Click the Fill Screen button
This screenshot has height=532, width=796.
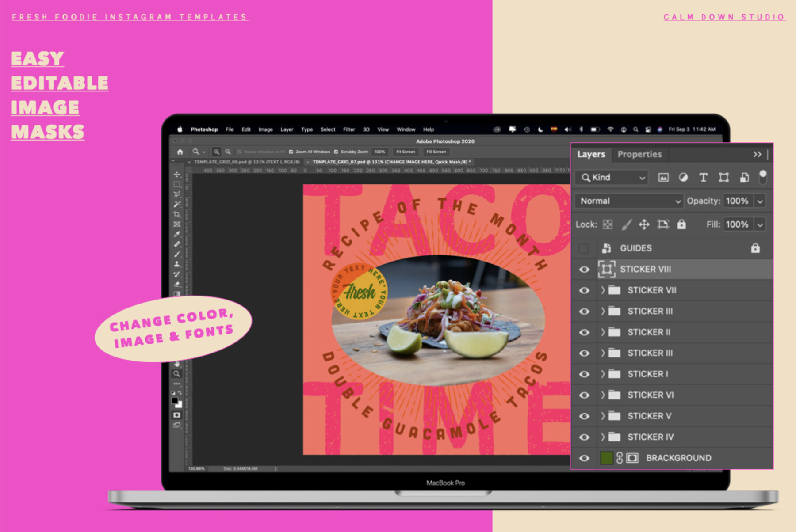(x=436, y=152)
